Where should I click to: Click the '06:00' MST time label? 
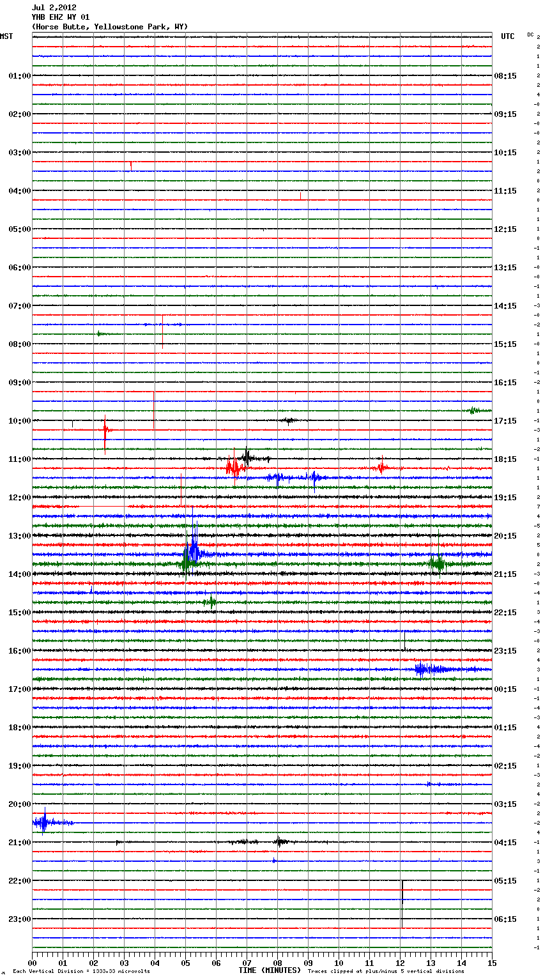[x=19, y=268]
